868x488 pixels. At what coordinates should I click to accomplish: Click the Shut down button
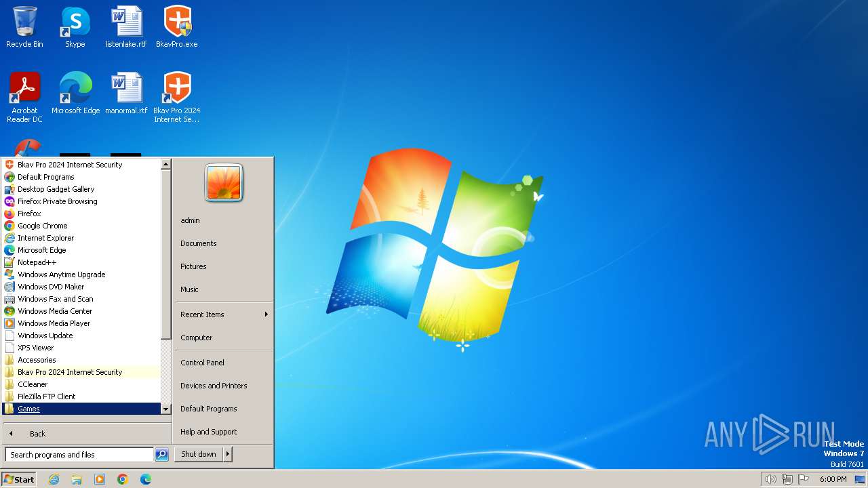pyautogui.click(x=199, y=454)
